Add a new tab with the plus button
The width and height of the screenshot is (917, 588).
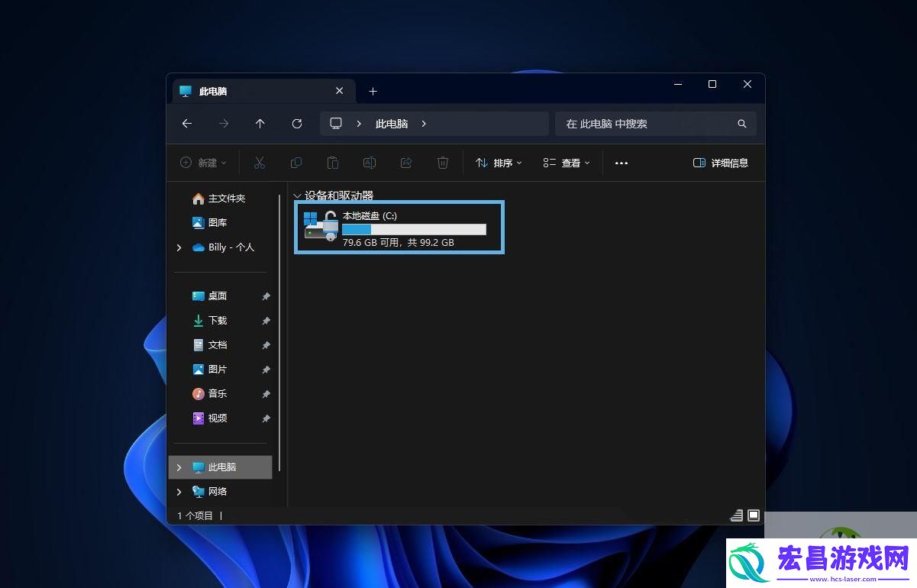(373, 91)
